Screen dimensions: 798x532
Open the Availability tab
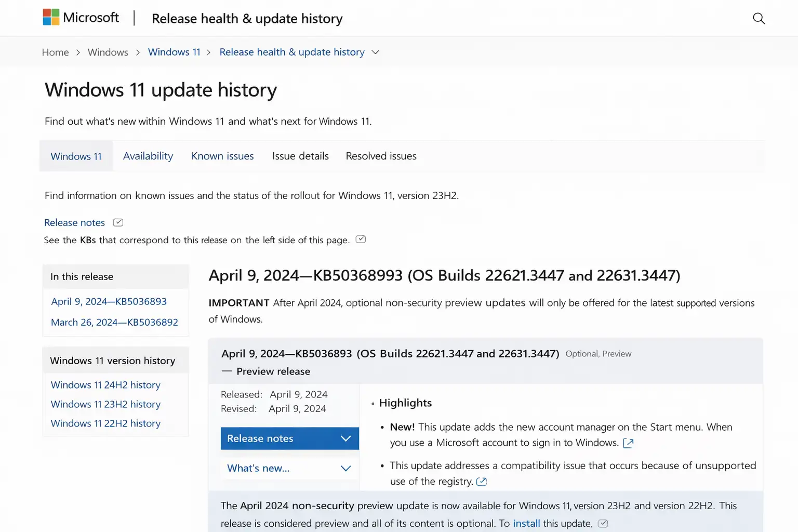(x=148, y=156)
